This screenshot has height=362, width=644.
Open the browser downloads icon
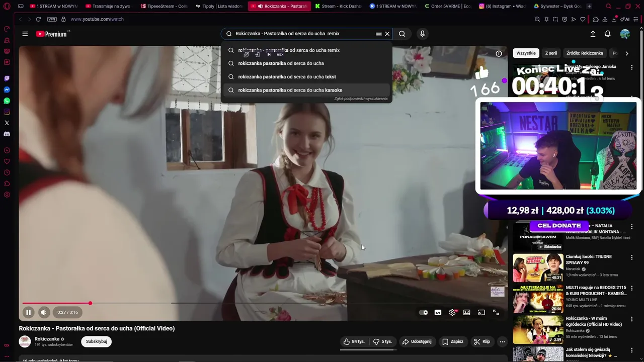click(x=614, y=19)
